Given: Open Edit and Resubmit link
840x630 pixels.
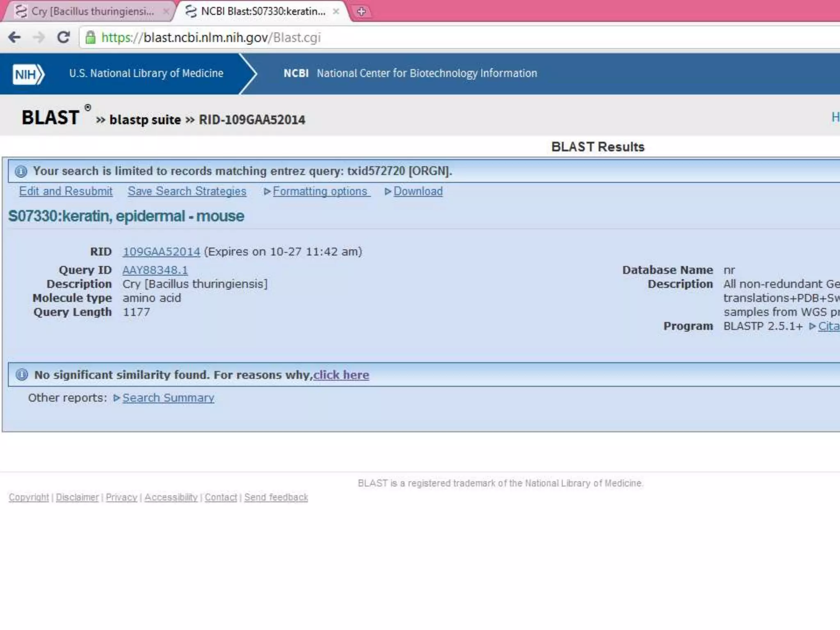Looking at the screenshot, I should (x=66, y=191).
